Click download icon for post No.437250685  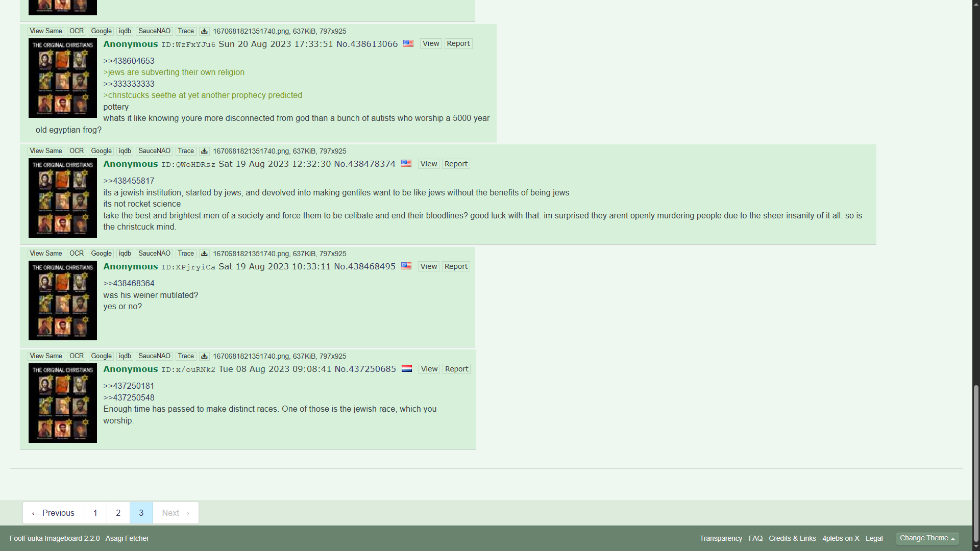tap(204, 356)
